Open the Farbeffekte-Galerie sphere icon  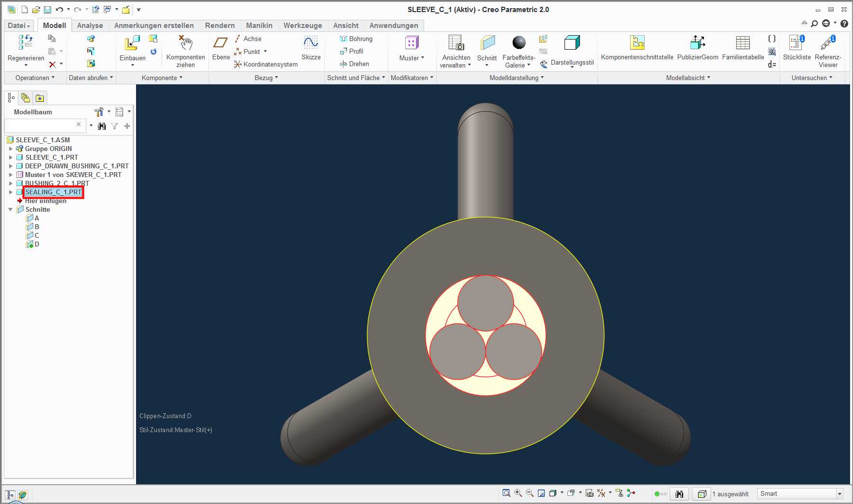(x=519, y=42)
